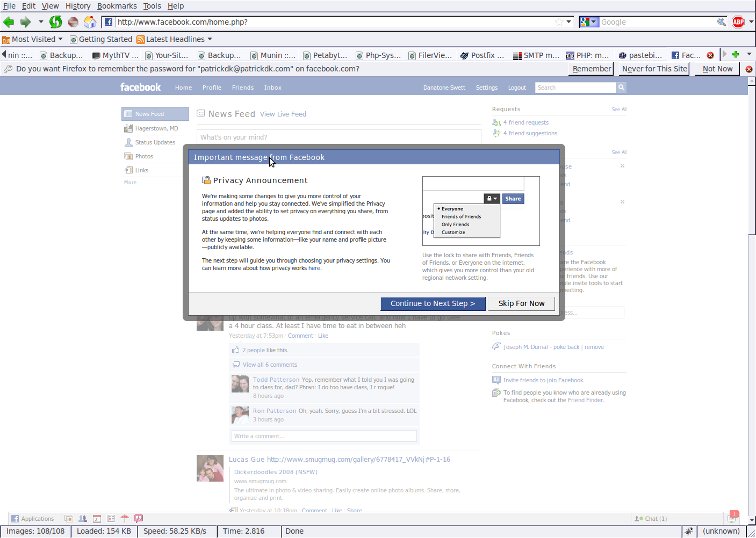Screen dimensions: 756x538
Task: Expand the Latest Headlines feed dropdown
Action: coord(210,39)
